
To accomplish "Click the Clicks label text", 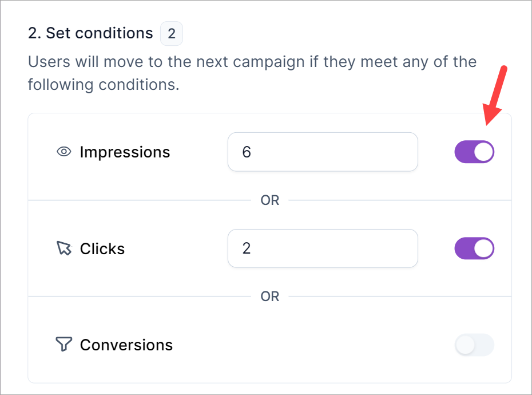I will tap(102, 248).
